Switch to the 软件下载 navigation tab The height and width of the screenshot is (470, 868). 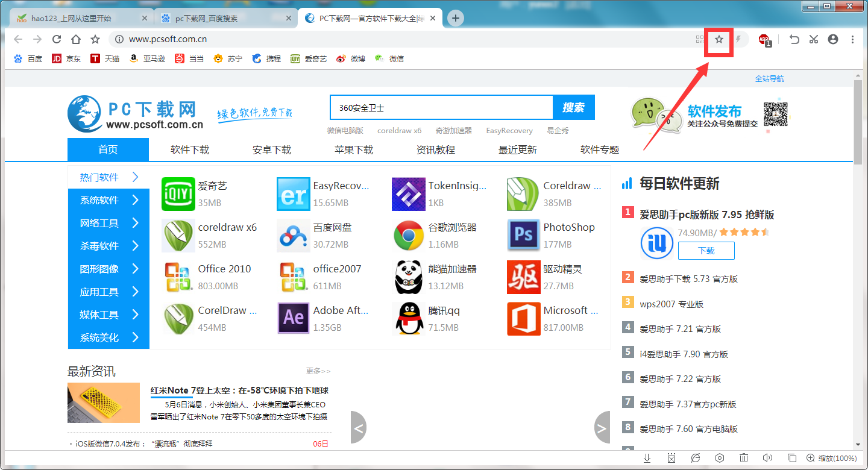189,149
